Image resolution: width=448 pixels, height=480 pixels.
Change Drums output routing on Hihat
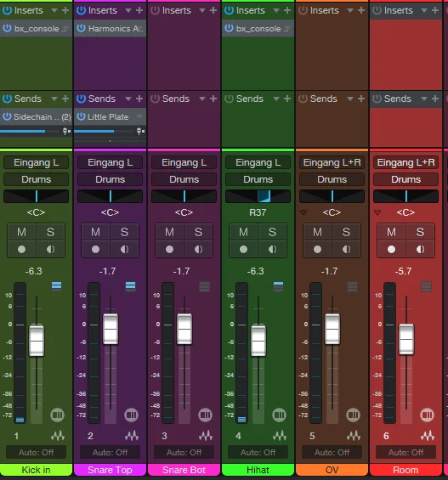pyautogui.click(x=258, y=179)
